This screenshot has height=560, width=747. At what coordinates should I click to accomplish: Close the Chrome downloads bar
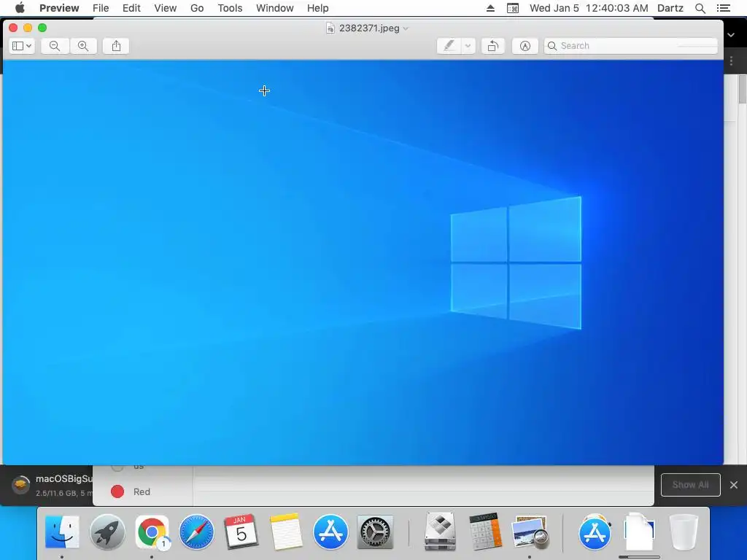(x=734, y=485)
